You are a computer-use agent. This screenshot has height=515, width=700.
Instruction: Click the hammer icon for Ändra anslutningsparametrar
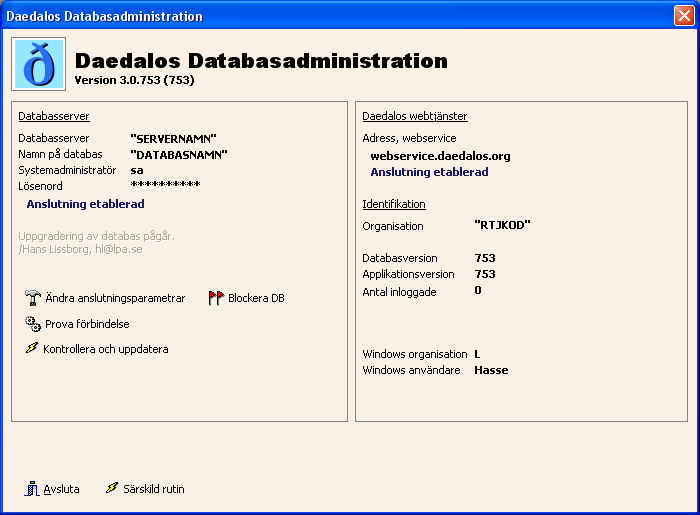point(33,298)
